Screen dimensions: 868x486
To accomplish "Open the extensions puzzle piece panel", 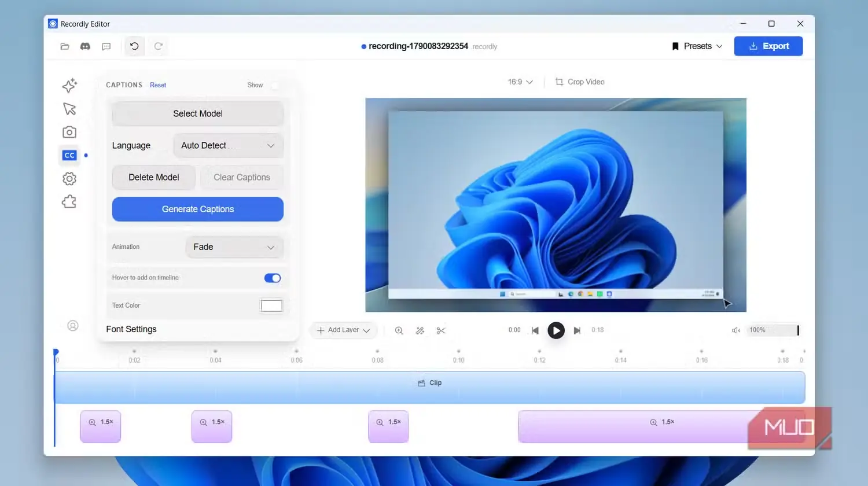I will 69,202.
